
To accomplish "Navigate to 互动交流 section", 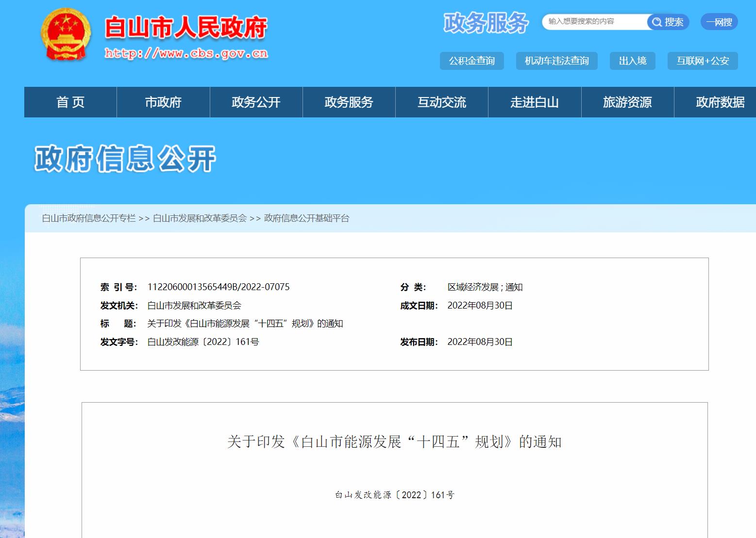I will (441, 102).
